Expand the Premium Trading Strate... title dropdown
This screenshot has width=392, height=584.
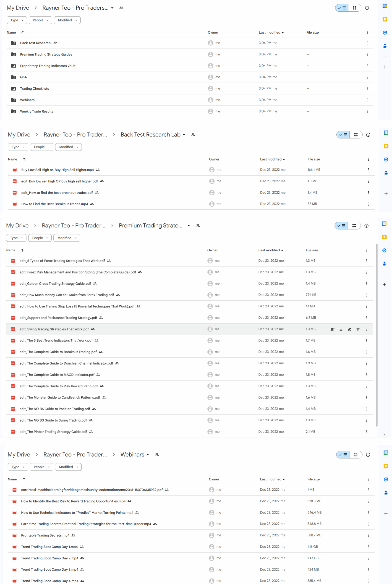[189, 226]
